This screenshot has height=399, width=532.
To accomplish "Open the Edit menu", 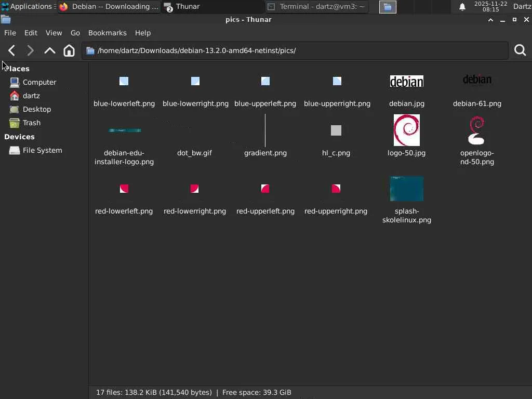I will click(31, 33).
